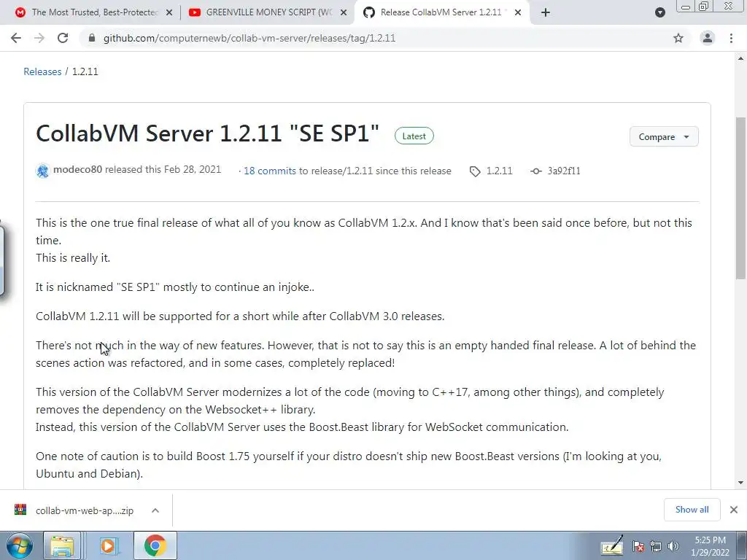This screenshot has width=747, height=560.
Task: Click the address bar URL
Action: (249, 38)
